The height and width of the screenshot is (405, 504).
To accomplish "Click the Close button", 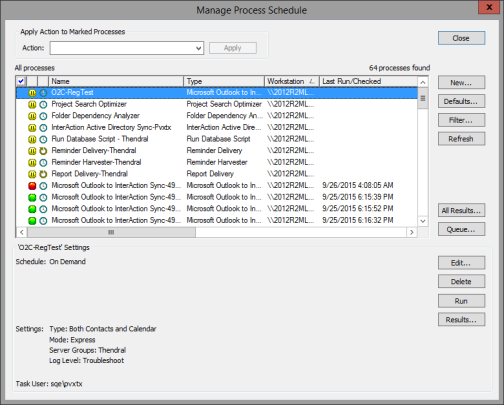I will pos(461,38).
